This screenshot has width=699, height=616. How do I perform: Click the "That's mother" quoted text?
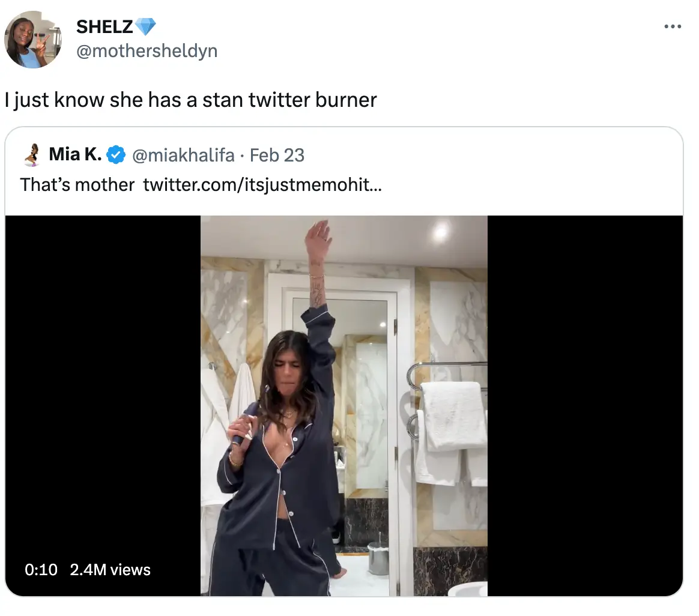tap(77, 184)
